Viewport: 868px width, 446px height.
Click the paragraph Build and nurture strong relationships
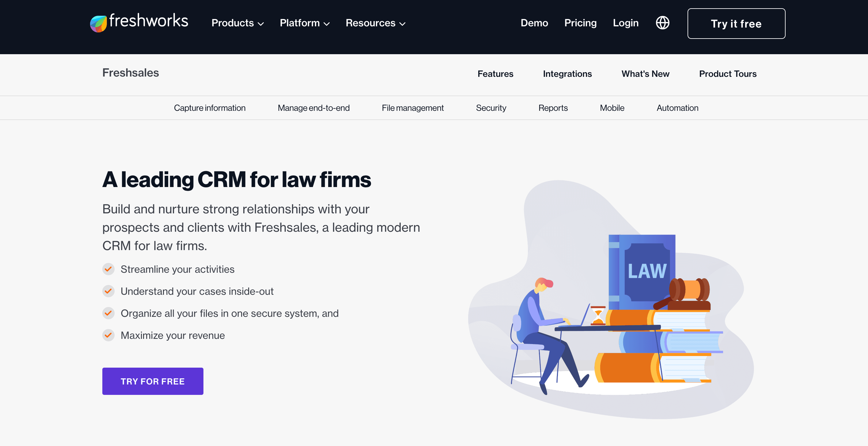click(x=261, y=227)
